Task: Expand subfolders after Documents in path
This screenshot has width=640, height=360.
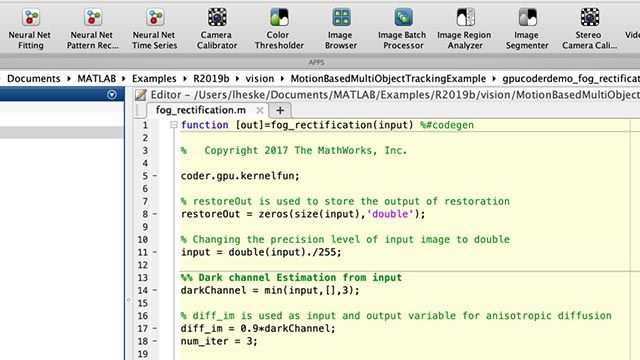Action: [x=69, y=78]
